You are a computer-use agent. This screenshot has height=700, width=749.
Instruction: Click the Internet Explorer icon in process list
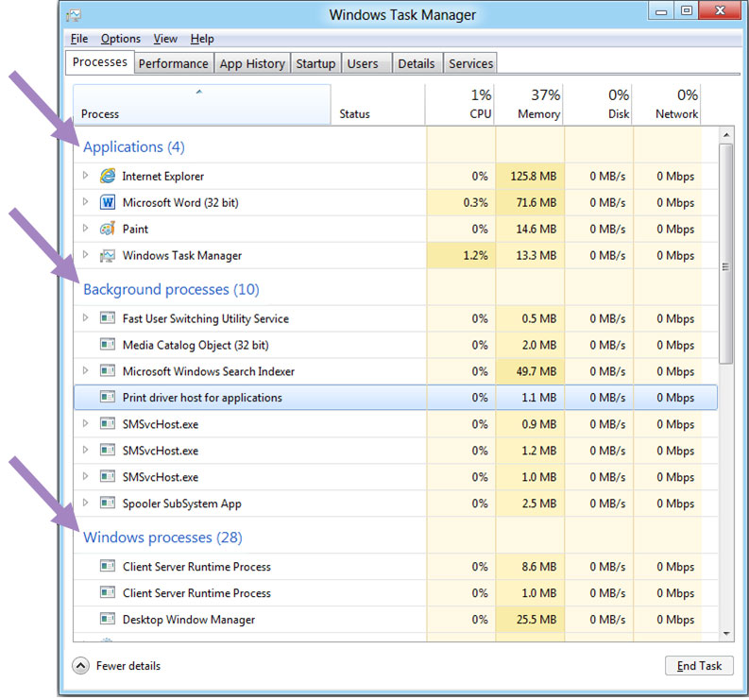coord(108,177)
